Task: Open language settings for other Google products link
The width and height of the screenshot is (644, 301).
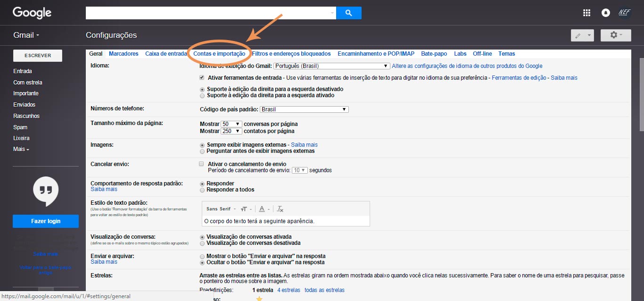Action: pyautogui.click(x=467, y=66)
